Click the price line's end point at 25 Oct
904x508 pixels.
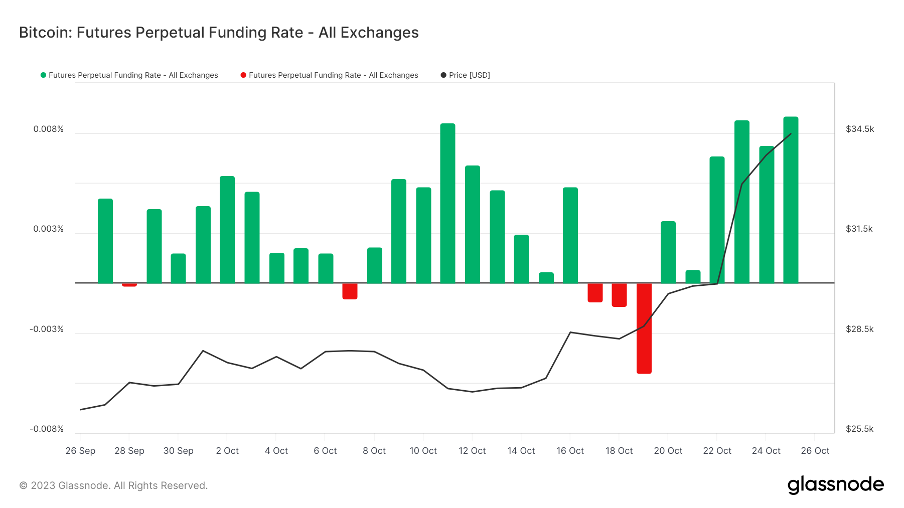coord(791,133)
